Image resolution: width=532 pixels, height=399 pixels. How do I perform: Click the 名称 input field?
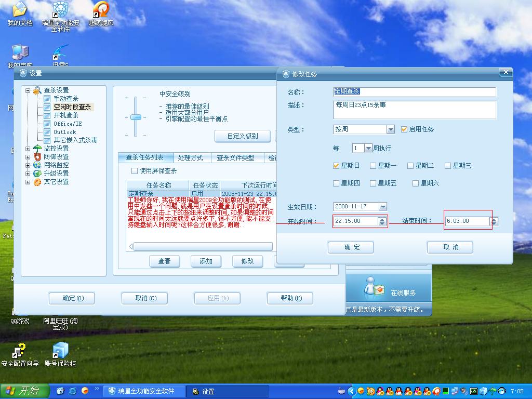(414, 91)
